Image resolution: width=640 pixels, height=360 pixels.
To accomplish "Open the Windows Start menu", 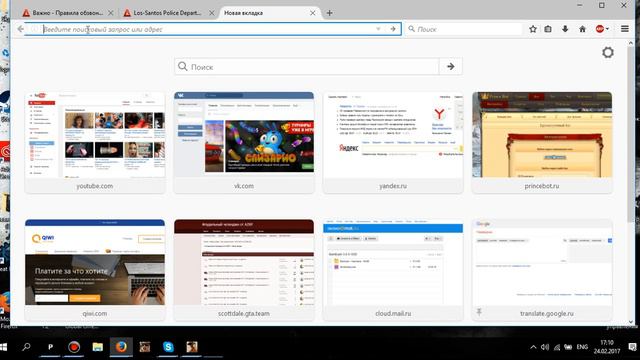I will point(4,347).
